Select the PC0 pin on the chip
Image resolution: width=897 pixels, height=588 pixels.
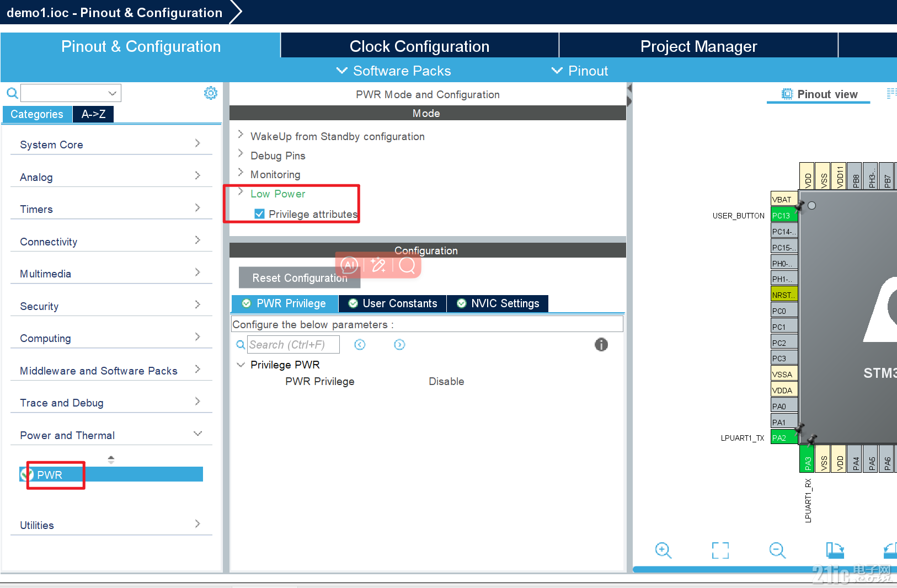[784, 311]
